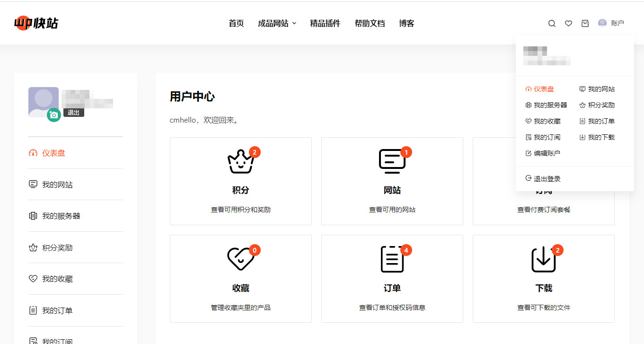Click the download icon on 下载 card

[x=543, y=259]
